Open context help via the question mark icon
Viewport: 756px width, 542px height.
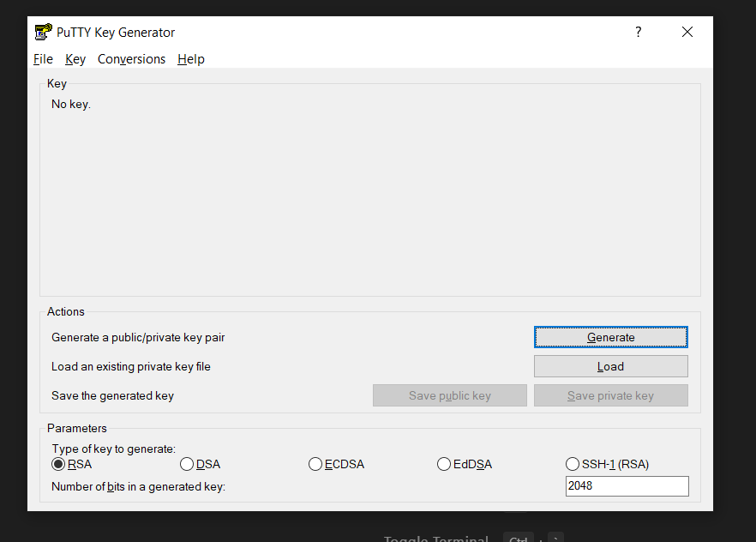[638, 32]
